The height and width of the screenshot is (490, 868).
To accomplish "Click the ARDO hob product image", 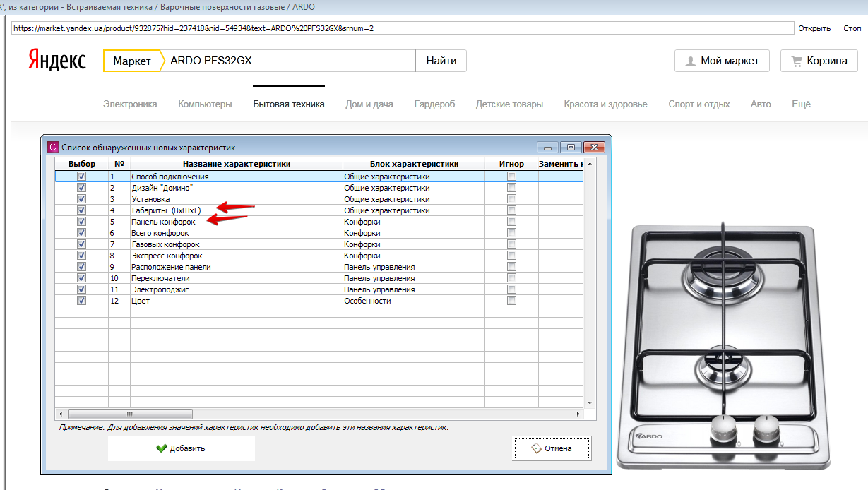I will click(x=722, y=345).
